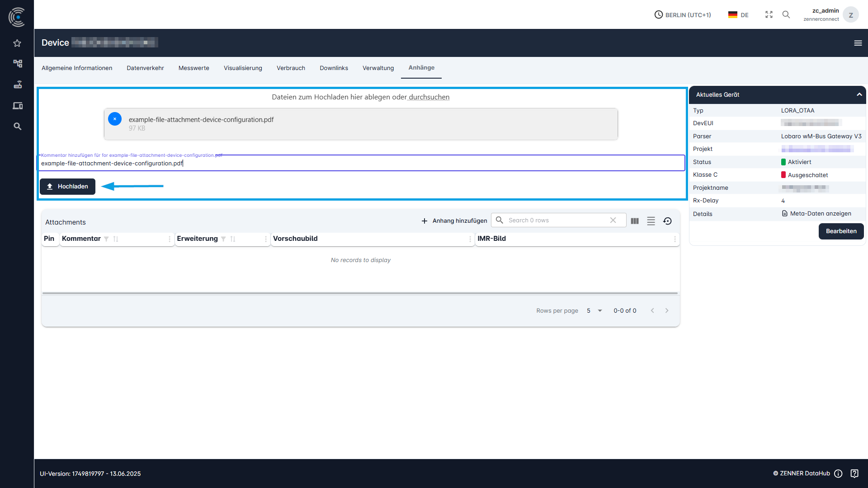
Task: Reset table with the history refresh icon
Action: click(667, 221)
